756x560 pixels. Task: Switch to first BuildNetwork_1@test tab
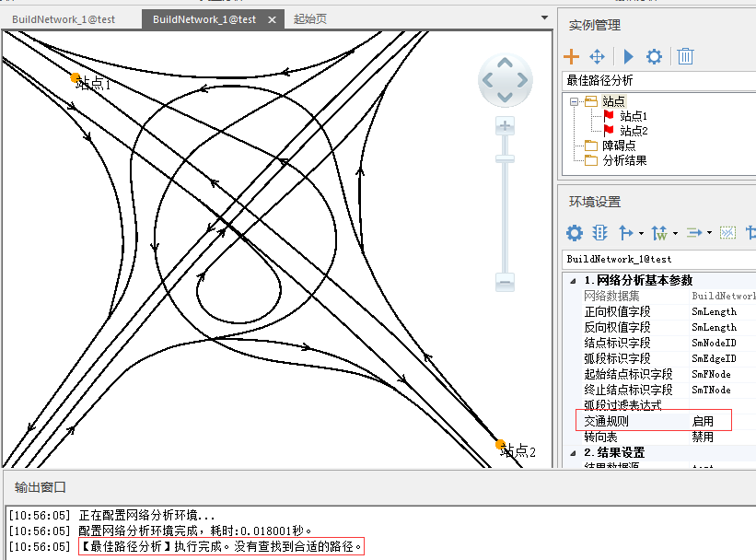[64, 19]
